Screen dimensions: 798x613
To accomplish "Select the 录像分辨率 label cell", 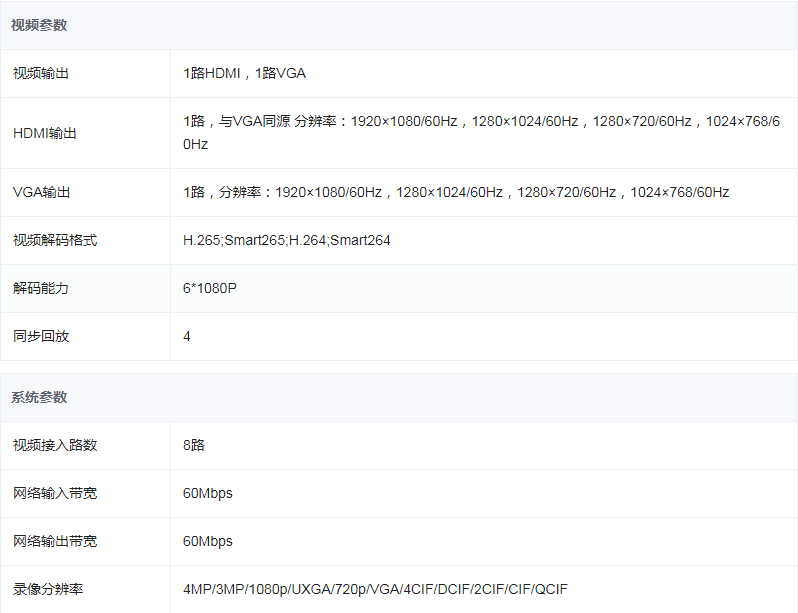I will (86, 589).
